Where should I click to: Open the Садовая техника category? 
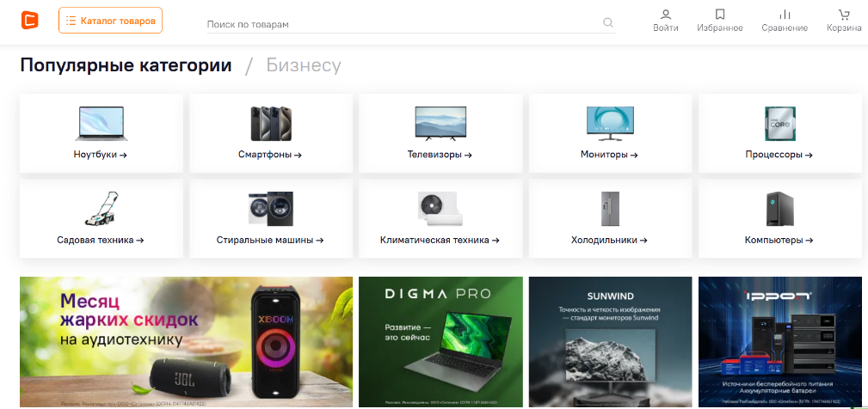pos(101,240)
